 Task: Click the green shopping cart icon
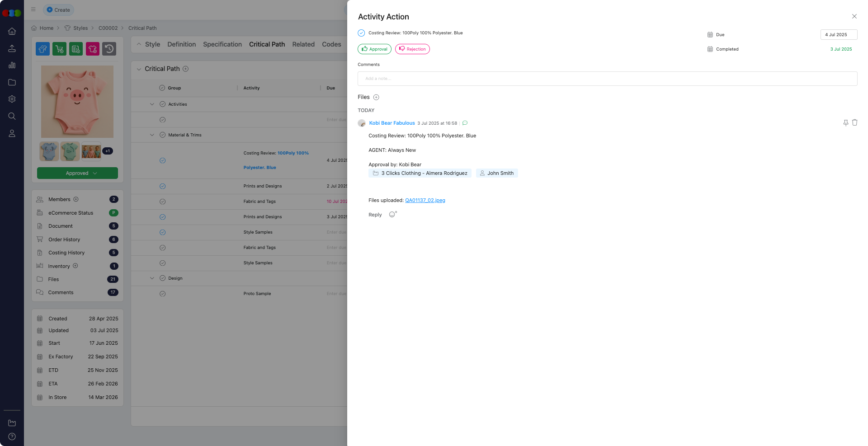(x=59, y=49)
